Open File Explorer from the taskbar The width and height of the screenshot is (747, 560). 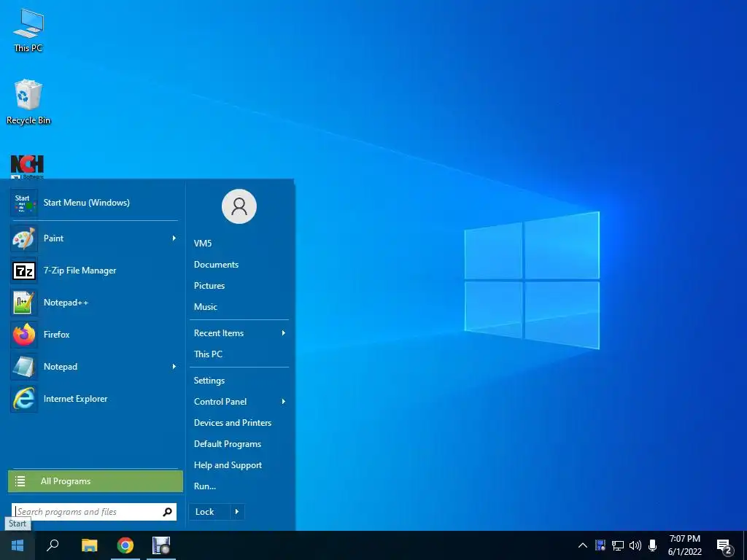coord(89,545)
